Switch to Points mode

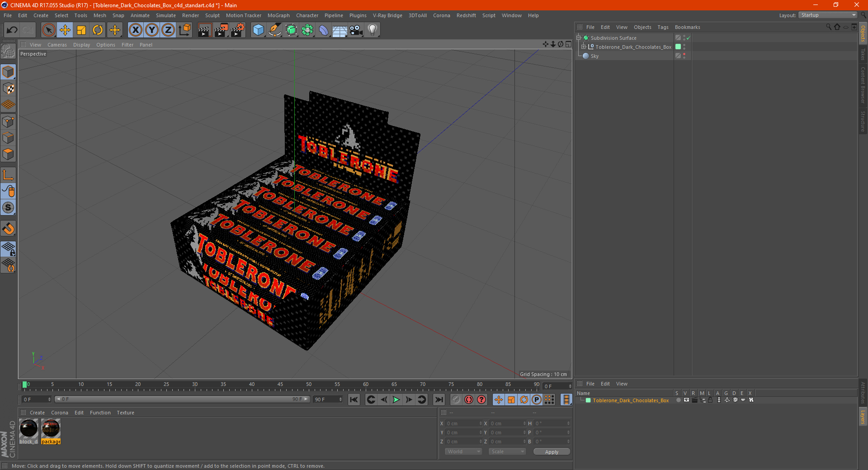pos(8,122)
